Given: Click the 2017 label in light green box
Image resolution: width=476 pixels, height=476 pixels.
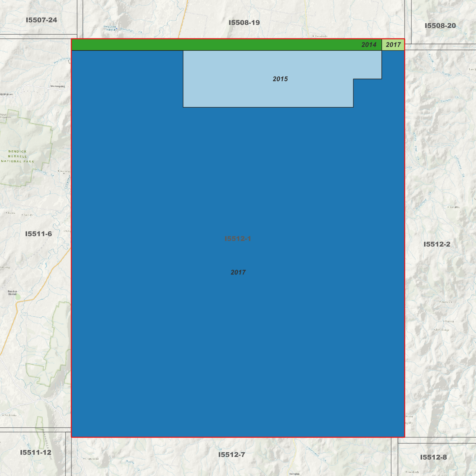Looking at the screenshot, I should point(393,45).
